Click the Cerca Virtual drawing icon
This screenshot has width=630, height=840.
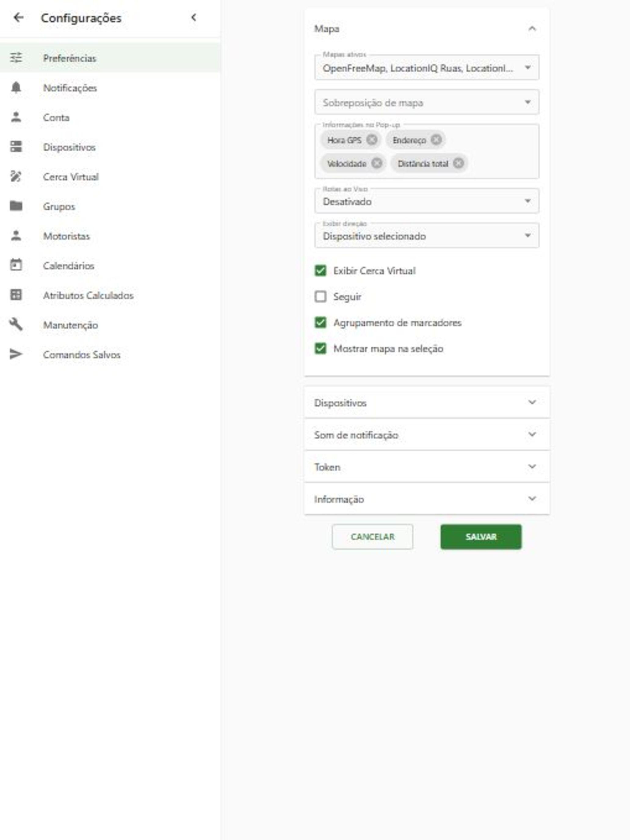tap(16, 176)
